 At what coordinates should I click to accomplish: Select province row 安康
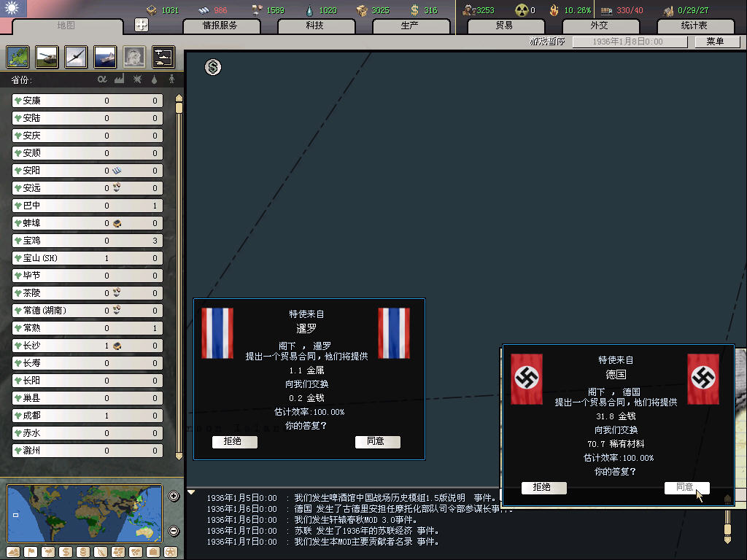pyautogui.click(x=88, y=101)
